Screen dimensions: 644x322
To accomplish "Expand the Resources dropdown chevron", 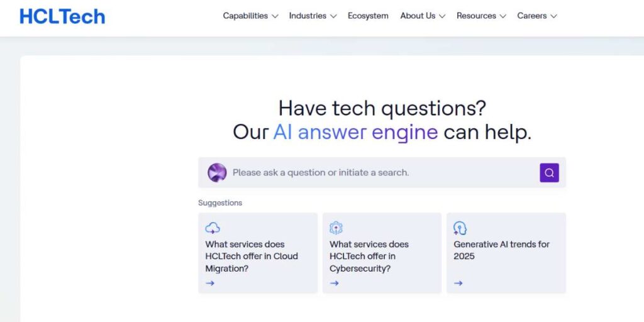I will pos(502,16).
